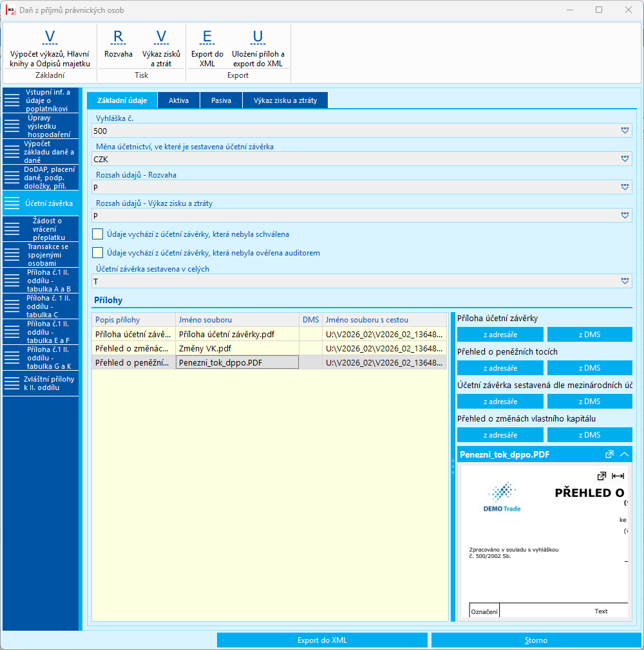Viewport: 644px width, 650px height.
Task: Open Rozsah údajů - Výkaz zisku a ztráty dropdown
Action: pyautogui.click(x=625, y=215)
